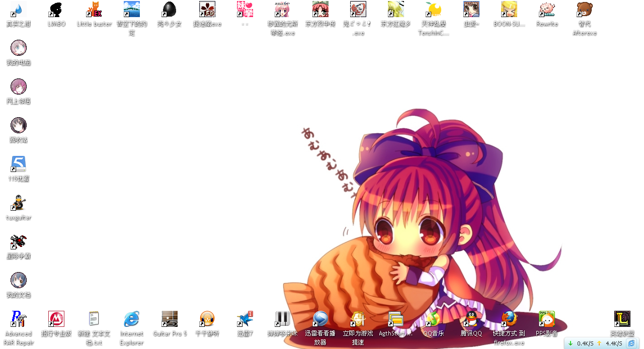Screen dimensions: 644x349
Task: Launch 智代 After.exe bear icon
Action: 585,9
